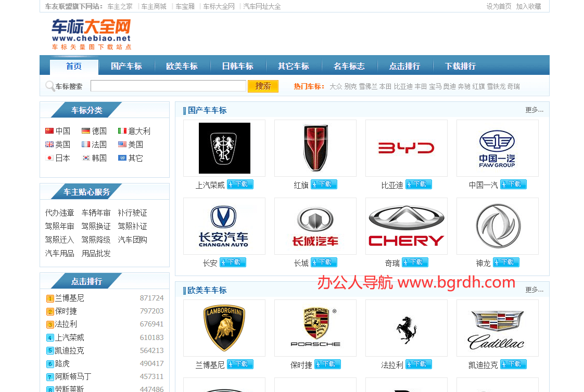The image size is (584, 392).
Task: Go to the 下载排行 menu tab
Action: point(460,66)
